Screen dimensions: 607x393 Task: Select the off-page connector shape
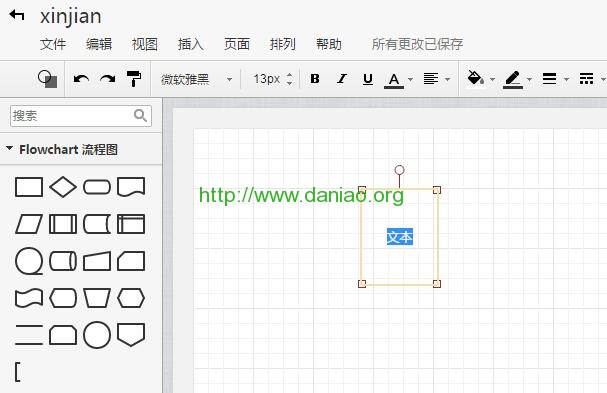click(131, 335)
